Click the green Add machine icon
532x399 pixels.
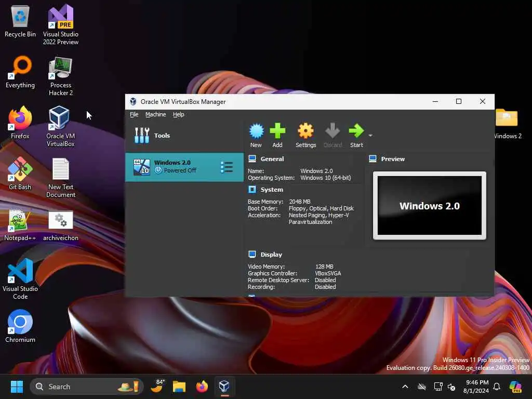pos(277,135)
